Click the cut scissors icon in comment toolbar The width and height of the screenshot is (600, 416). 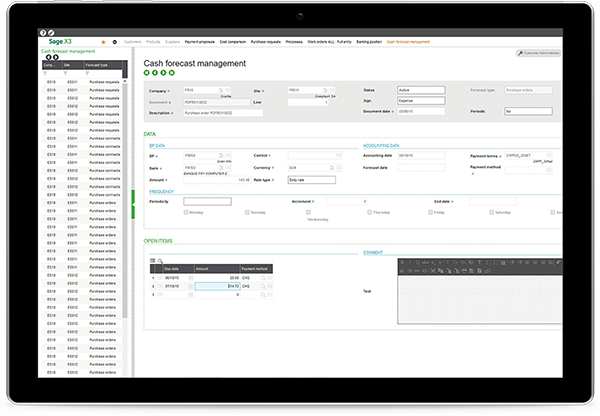click(x=433, y=271)
